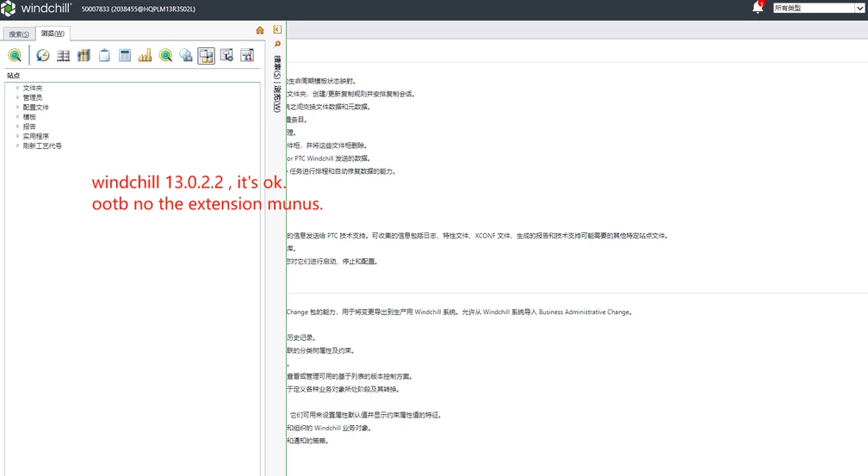
Task: Go to the orange Home icon
Action: (x=260, y=30)
